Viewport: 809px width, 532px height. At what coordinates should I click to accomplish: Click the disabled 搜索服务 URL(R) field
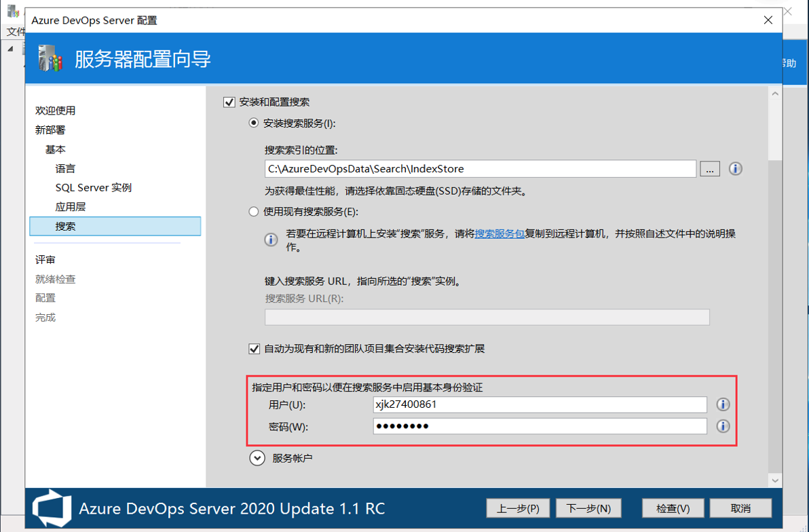click(487, 318)
